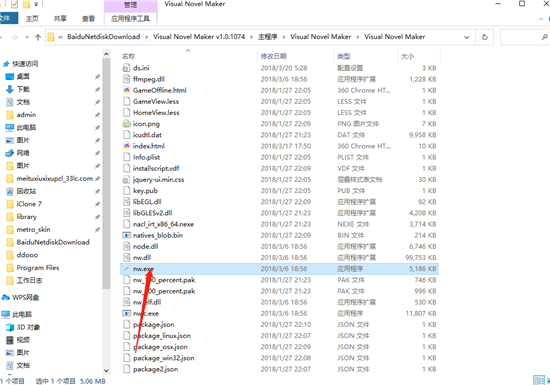Switch to details view icon in status bar
The width and height of the screenshot is (550, 385).
538,380
